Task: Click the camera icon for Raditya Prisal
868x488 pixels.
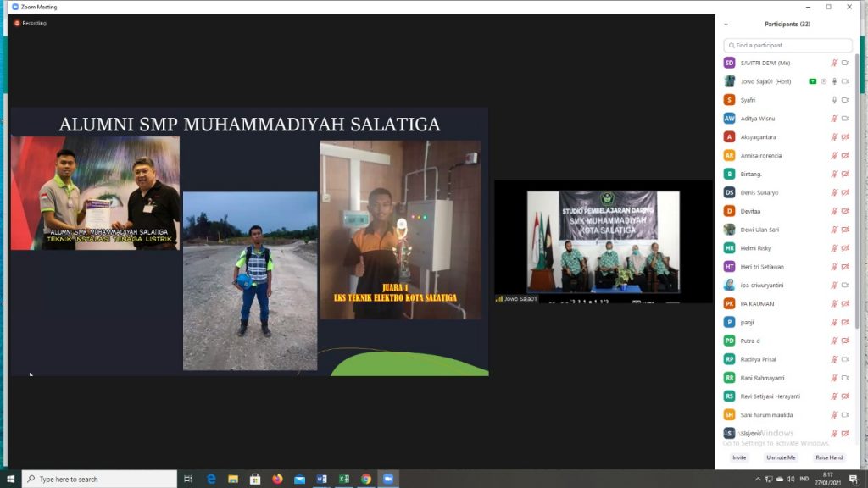Action: point(845,359)
